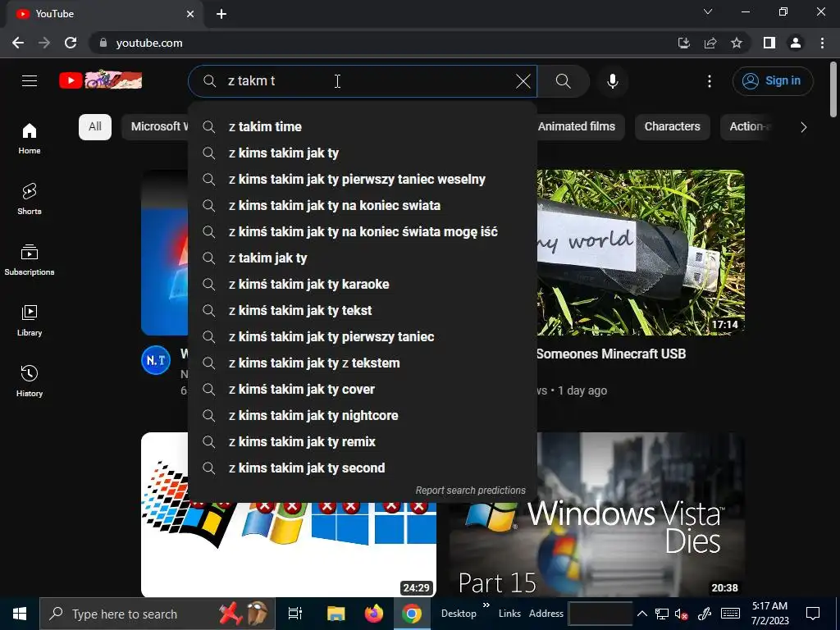This screenshot has width=840, height=630.
Task: Toggle the browser side panel icon
Action: point(769,43)
